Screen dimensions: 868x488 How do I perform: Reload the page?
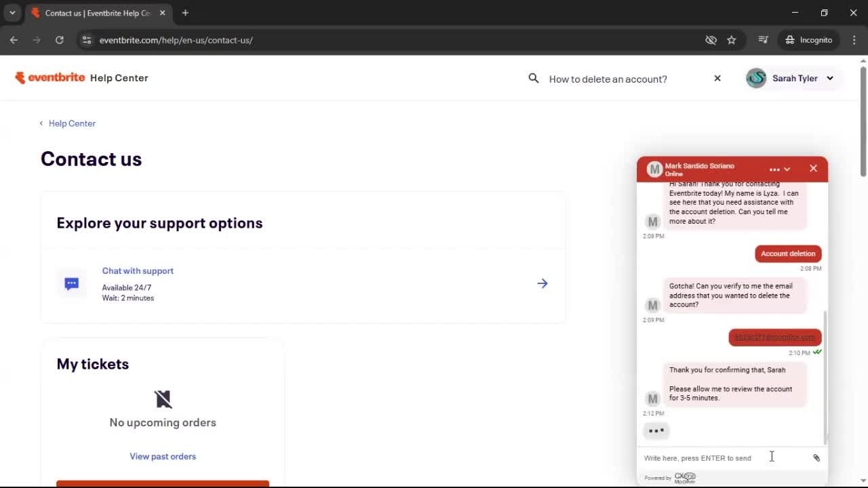click(60, 40)
